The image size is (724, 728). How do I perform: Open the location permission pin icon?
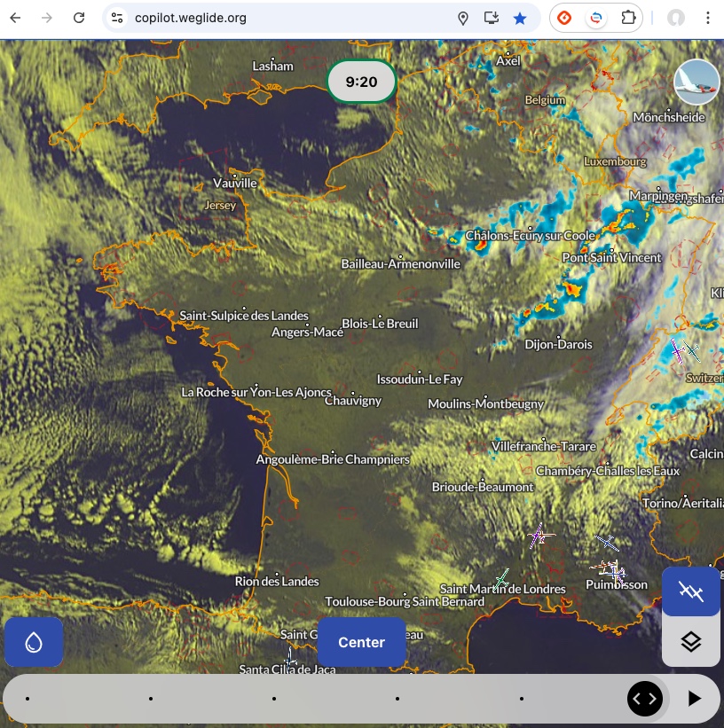pos(462,18)
